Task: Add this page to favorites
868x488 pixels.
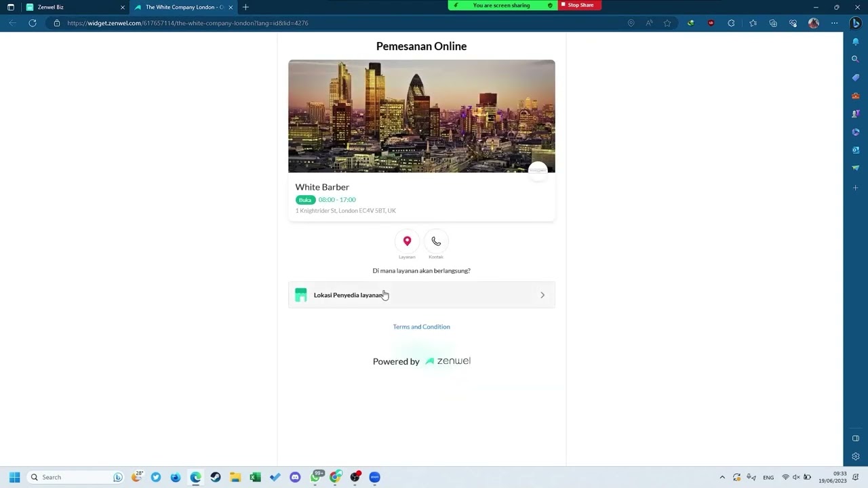Action: click(x=667, y=23)
